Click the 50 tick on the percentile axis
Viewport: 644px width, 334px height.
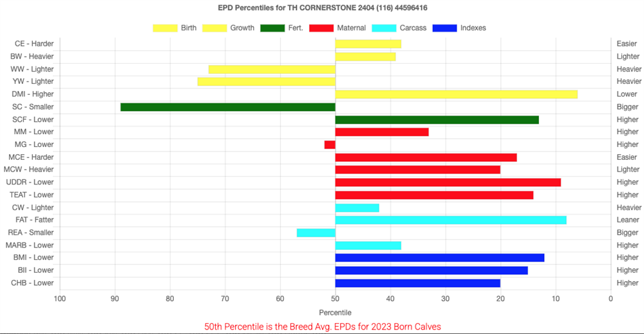tap(336, 299)
